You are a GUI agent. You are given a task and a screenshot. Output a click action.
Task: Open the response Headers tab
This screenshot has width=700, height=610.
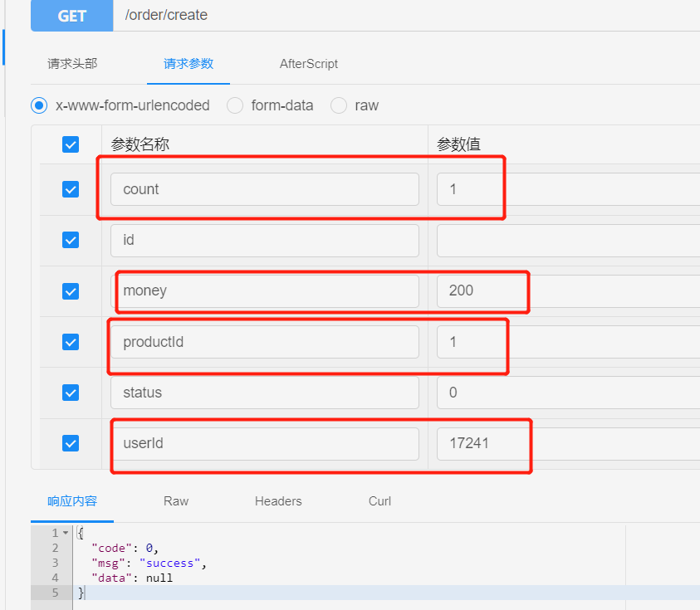(278, 501)
